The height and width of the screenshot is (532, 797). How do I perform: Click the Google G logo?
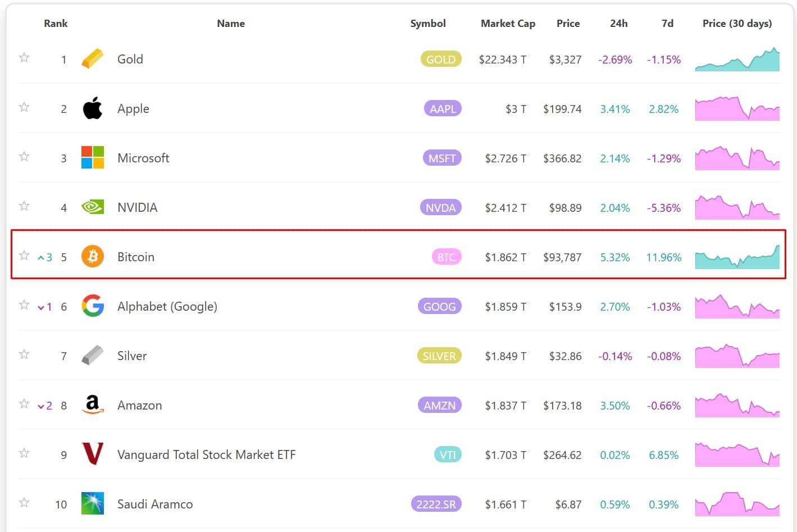click(93, 306)
